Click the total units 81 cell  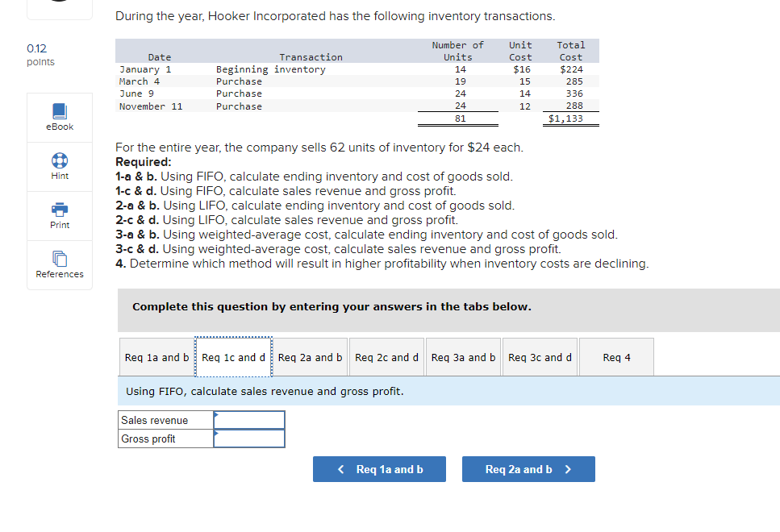click(x=460, y=118)
